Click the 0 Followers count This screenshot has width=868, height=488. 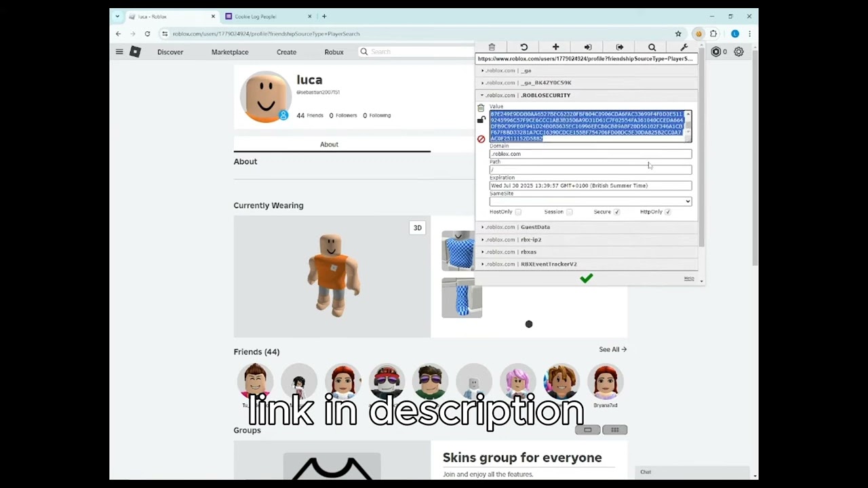(343, 115)
